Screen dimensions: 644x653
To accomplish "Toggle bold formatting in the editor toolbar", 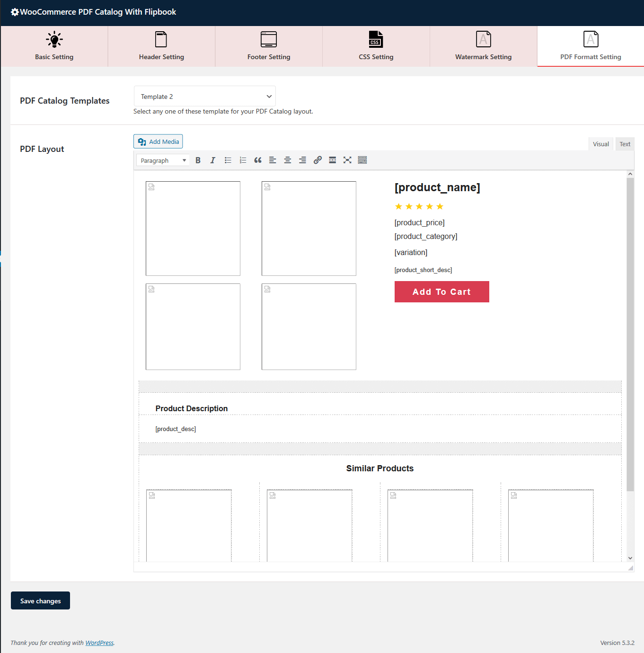I will (198, 160).
